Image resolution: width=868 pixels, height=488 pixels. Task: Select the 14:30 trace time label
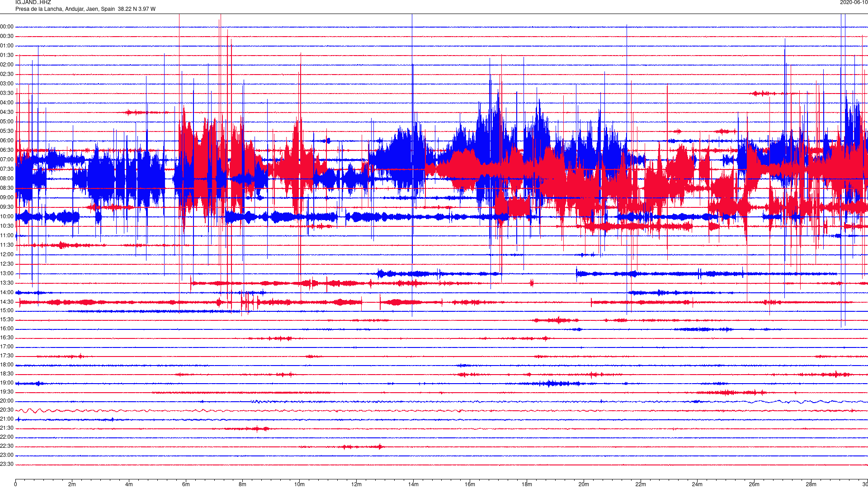click(7, 302)
